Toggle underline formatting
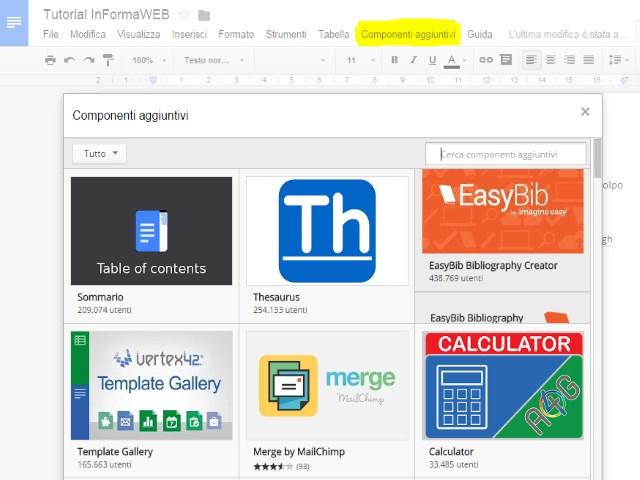Viewport: 640px width, 480px height. click(x=432, y=60)
